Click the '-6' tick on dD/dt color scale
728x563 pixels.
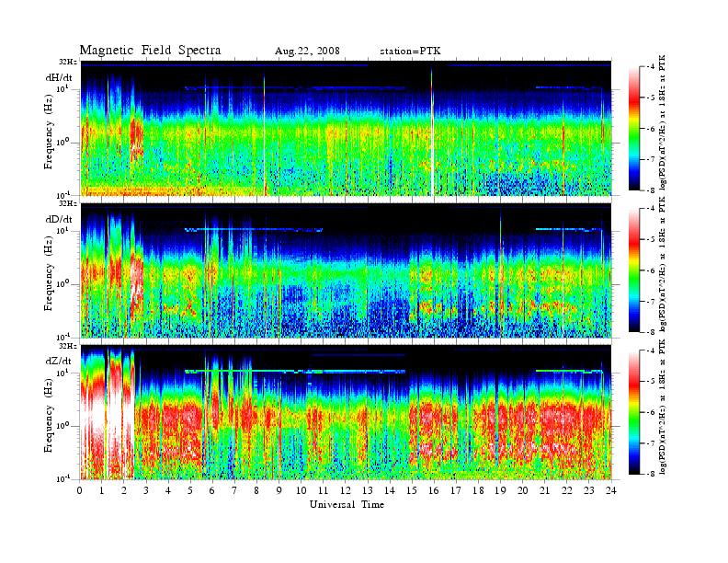[649, 270]
